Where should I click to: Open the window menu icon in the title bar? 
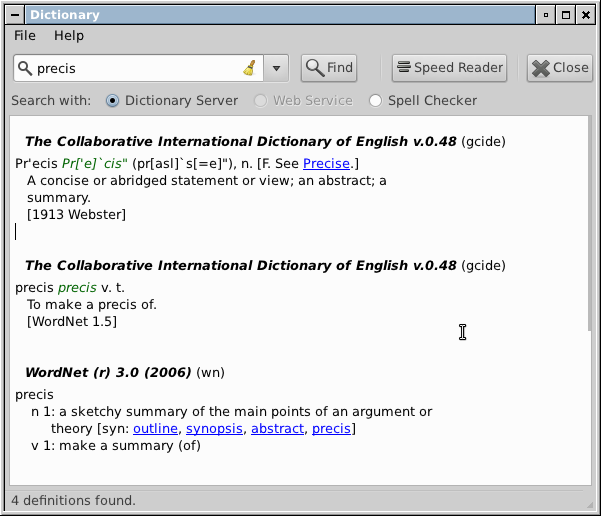[14, 14]
